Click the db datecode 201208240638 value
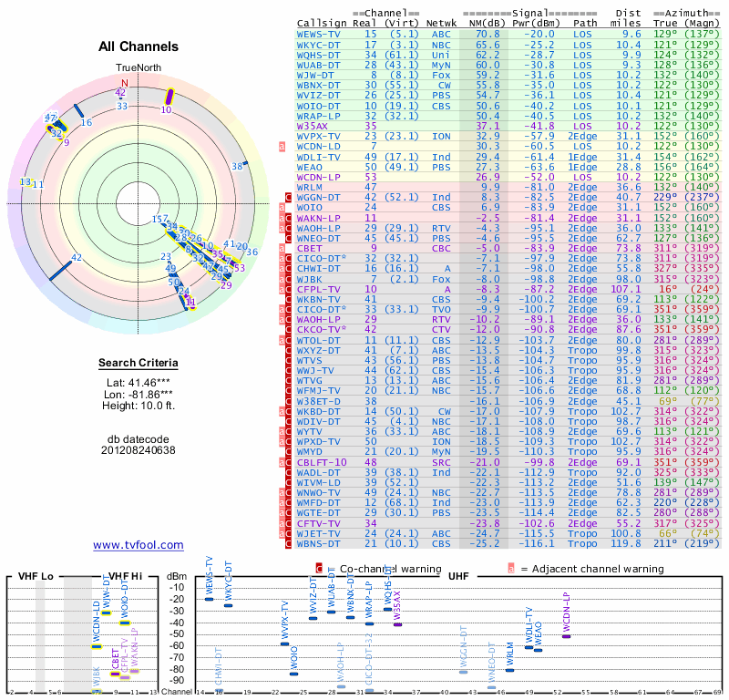 pos(139,445)
